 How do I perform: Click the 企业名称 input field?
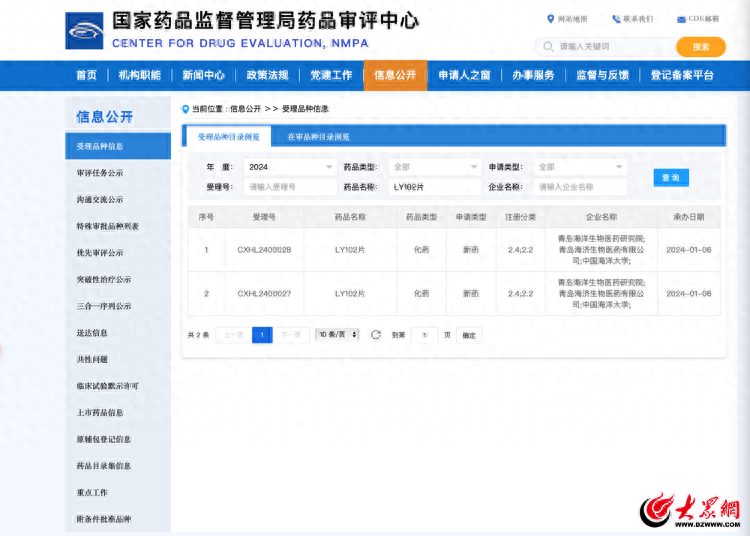[x=580, y=187]
